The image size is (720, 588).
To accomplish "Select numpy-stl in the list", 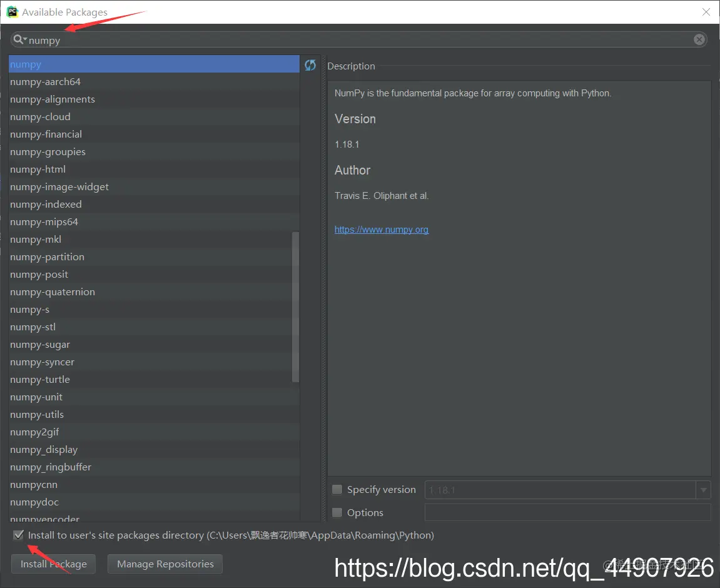I will (x=154, y=327).
